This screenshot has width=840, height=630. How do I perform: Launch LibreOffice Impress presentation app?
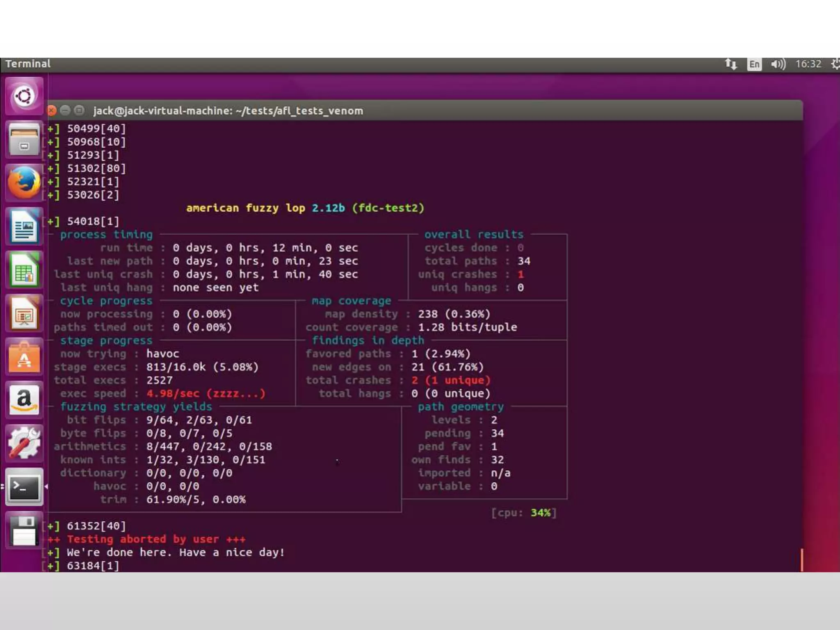click(24, 314)
